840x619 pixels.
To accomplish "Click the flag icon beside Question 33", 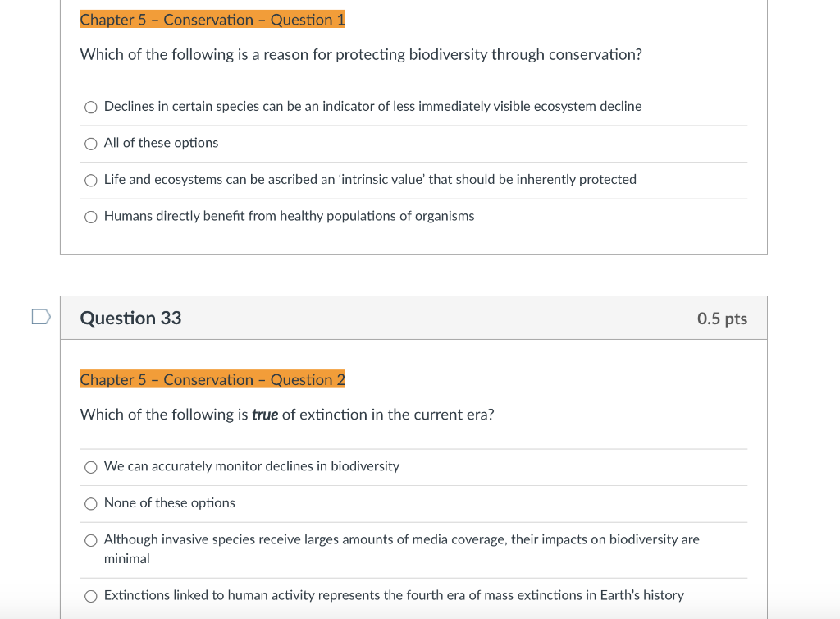I will click(39, 315).
